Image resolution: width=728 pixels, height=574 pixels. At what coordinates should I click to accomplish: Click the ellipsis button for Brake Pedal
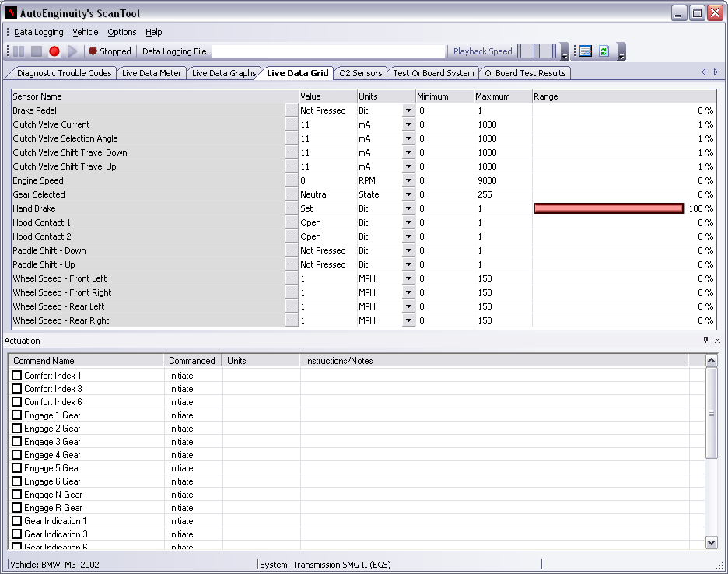coord(292,110)
